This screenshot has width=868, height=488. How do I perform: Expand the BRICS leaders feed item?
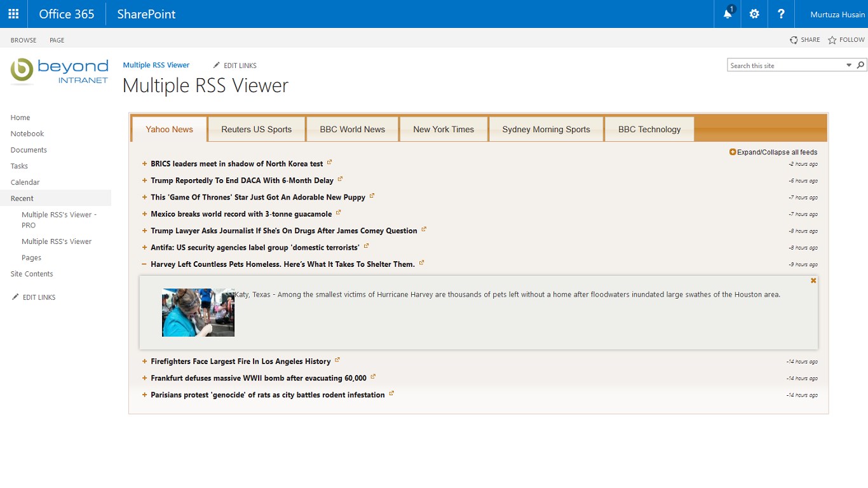coord(145,164)
